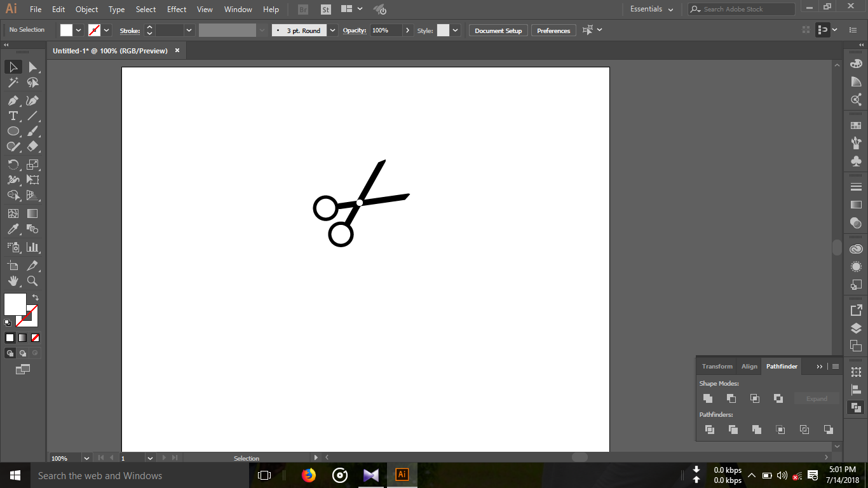Switch to the Align tab
The height and width of the screenshot is (488, 868).
(x=749, y=366)
